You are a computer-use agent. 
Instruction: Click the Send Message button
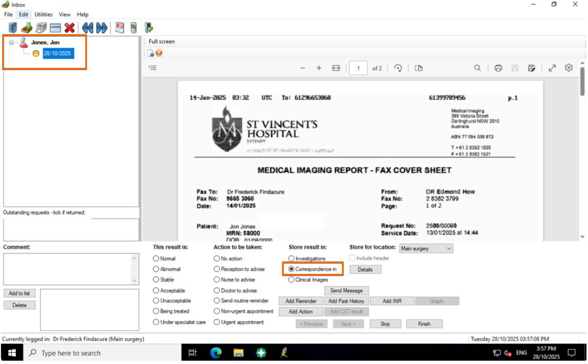click(346, 291)
